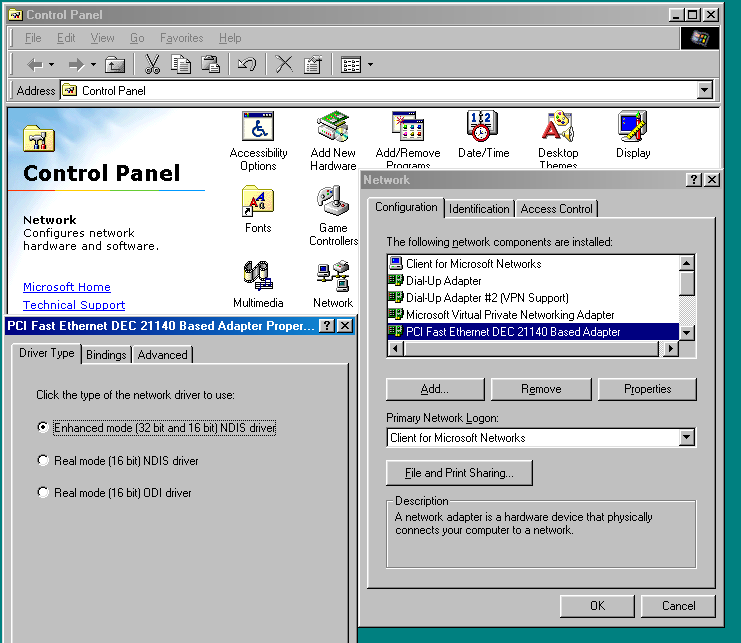Click the help question mark in Network dialog
741x643 pixels.
(693, 180)
